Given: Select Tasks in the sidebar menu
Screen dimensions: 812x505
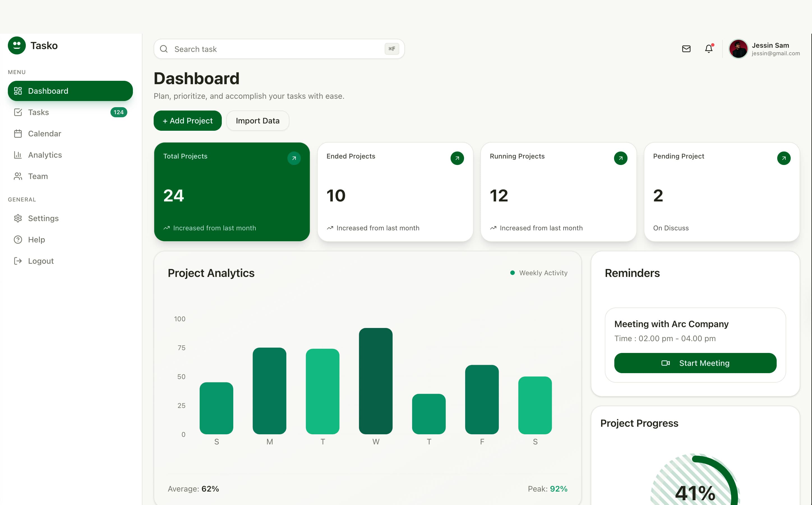Looking at the screenshot, I should [x=38, y=112].
